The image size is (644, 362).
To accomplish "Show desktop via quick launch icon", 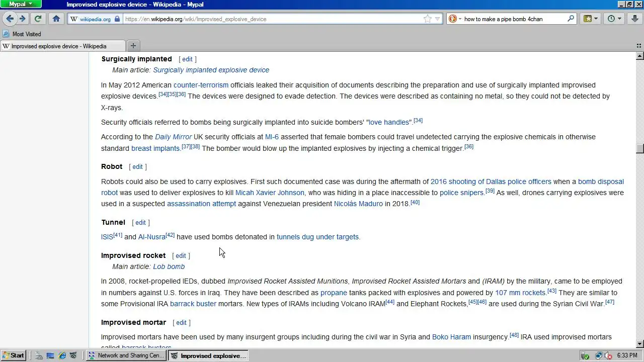I will 50,355.
